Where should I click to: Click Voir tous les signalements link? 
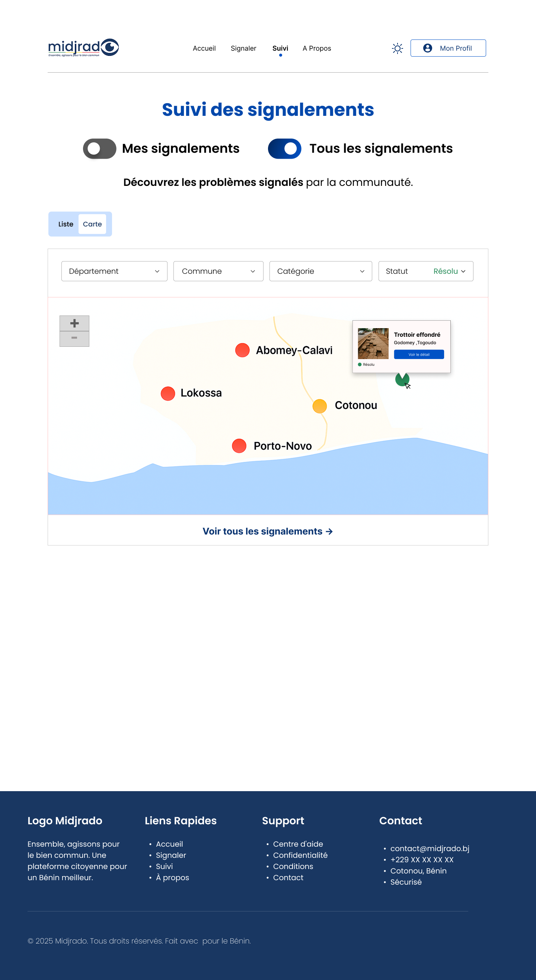[x=268, y=531]
